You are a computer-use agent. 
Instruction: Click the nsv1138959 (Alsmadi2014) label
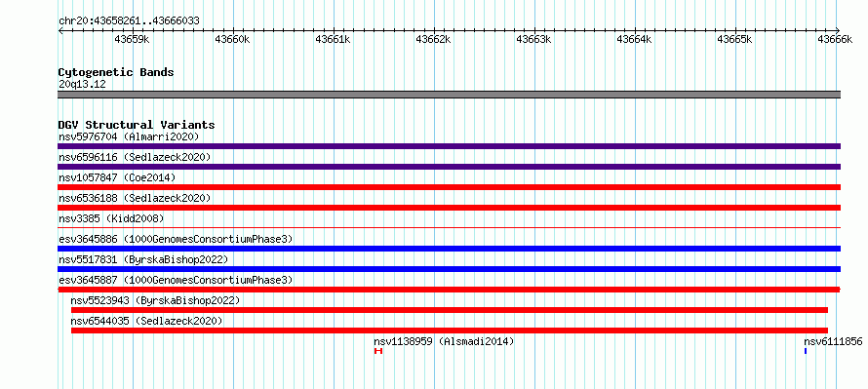(444, 341)
